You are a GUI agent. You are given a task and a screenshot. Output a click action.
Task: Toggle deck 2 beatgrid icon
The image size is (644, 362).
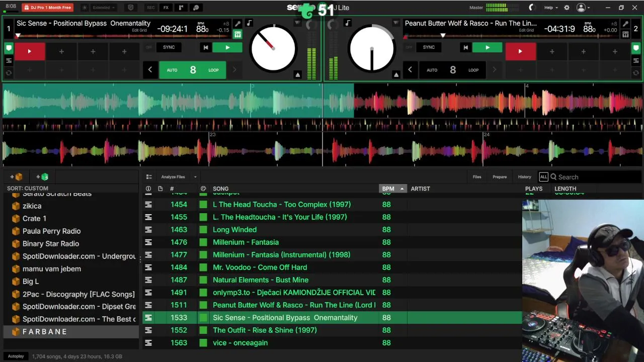click(x=625, y=34)
